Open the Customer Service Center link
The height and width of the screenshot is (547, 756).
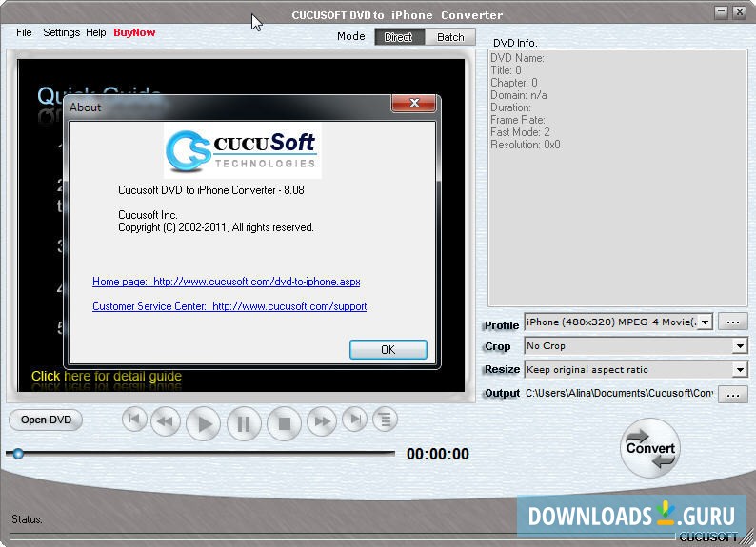point(229,306)
